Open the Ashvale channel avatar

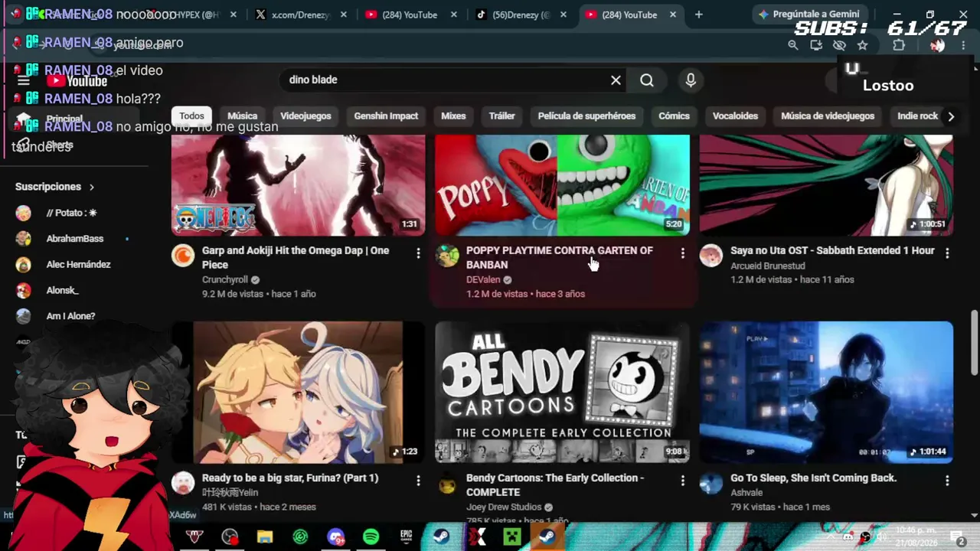pos(711,483)
